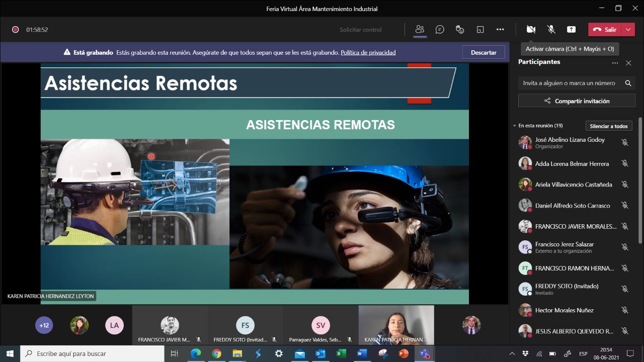Click mic icon for Ariela Villavicencio Castañeda

[625, 185]
